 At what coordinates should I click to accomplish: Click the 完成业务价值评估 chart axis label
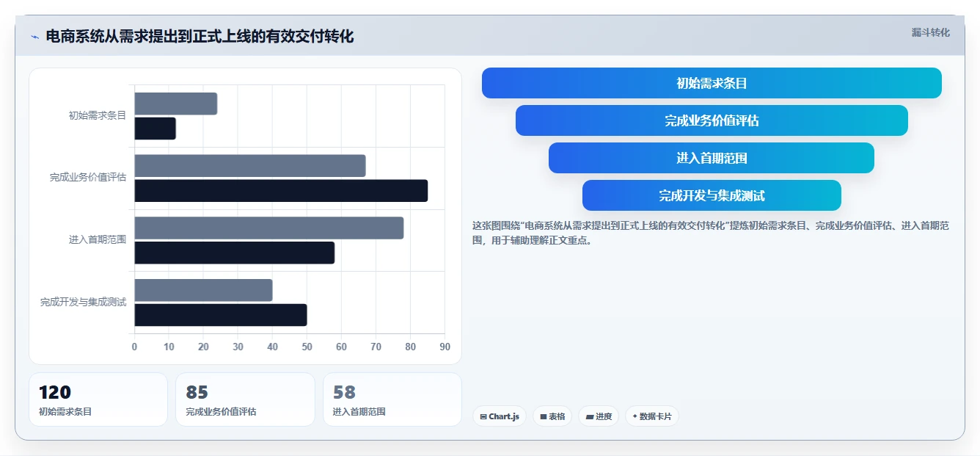click(88, 178)
